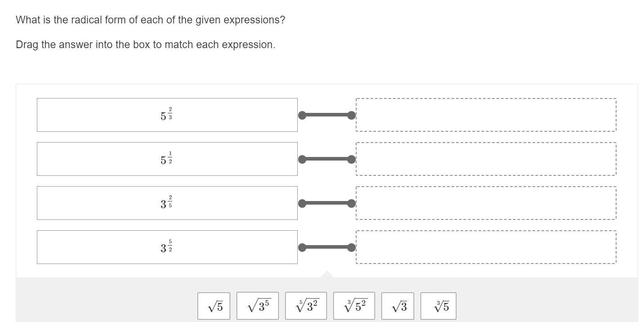
Task: Click the connector line in the 5^(2/3) row
Action: (x=327, y=115)
